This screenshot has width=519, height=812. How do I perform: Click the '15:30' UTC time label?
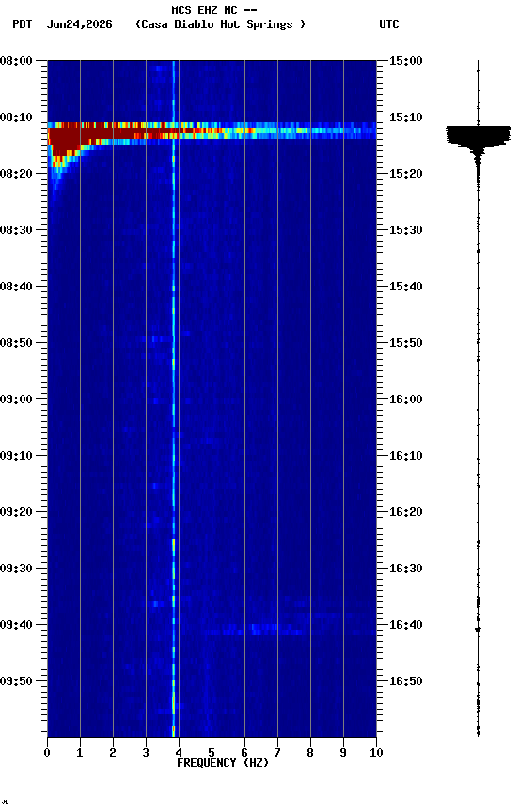[406, 230]
